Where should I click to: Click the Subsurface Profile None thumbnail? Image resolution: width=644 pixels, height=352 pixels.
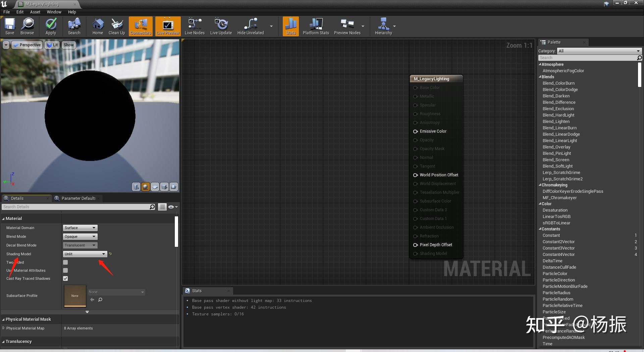(75, 296)
